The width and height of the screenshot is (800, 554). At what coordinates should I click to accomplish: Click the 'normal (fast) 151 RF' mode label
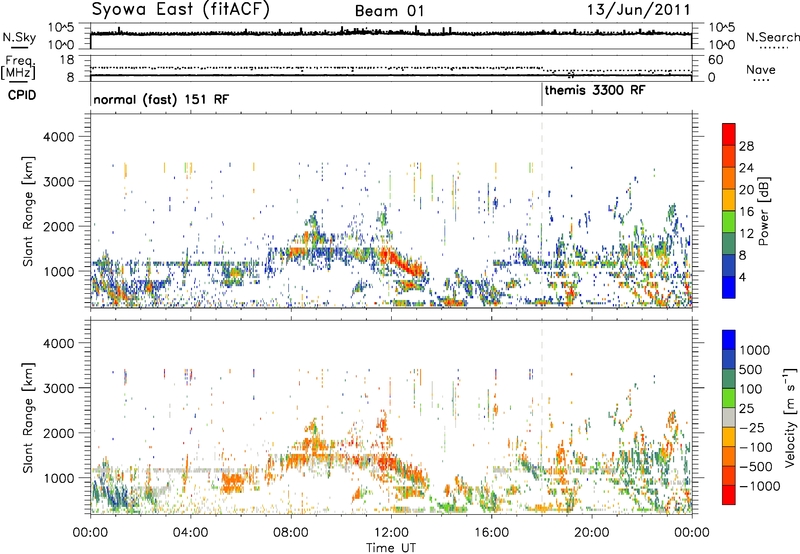[x=161, y=99]
